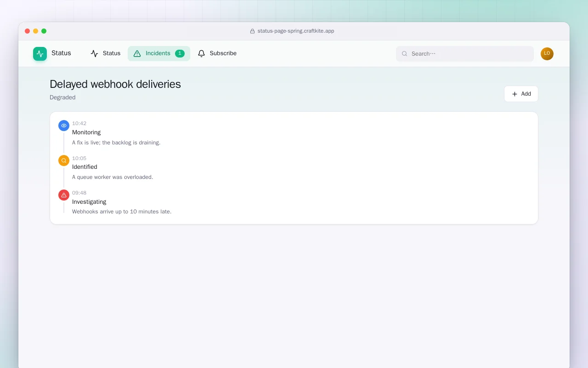Click the green Status app logo icon
Viewport: 588px width, 368px height.
tap(40, 53)
